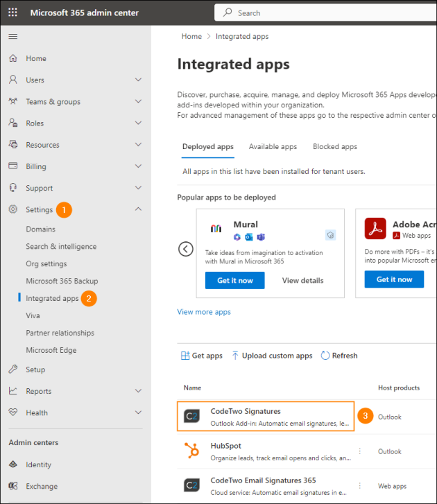Image resolution: width=437 pixels, height=504 pixels.
Task: Expand the Health section chevron
Action: point(138,412)
